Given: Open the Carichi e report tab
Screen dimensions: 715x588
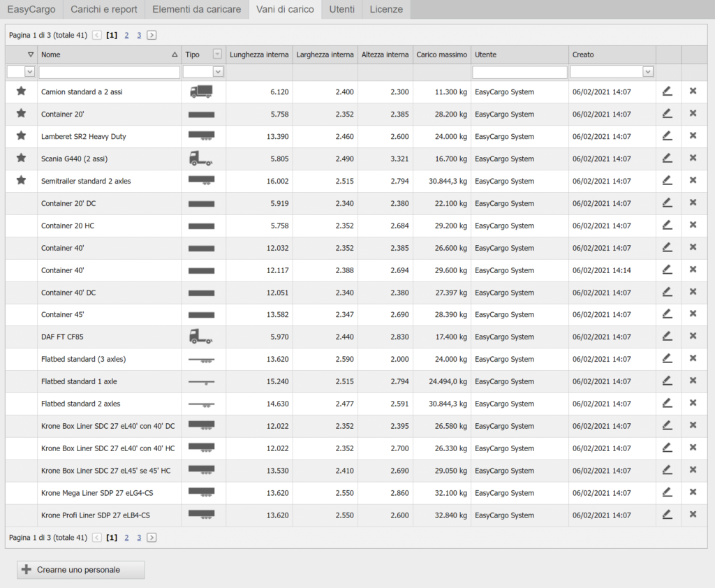Looking at the screenshot, I should tap(104, 9).
